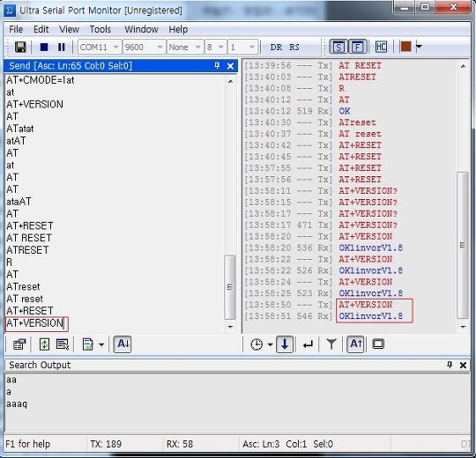Open the Edit menu

[x=41, y=29]
